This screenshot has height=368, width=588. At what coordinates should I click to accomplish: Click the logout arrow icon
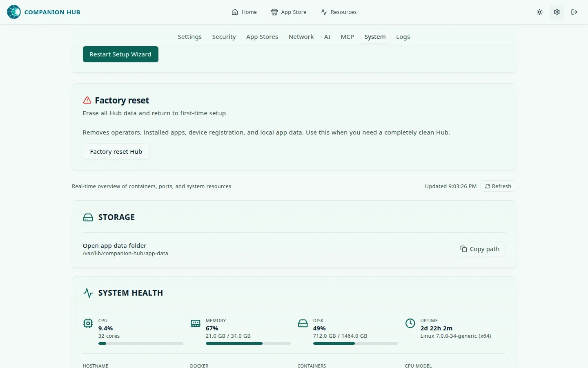(x=574, y=12)
